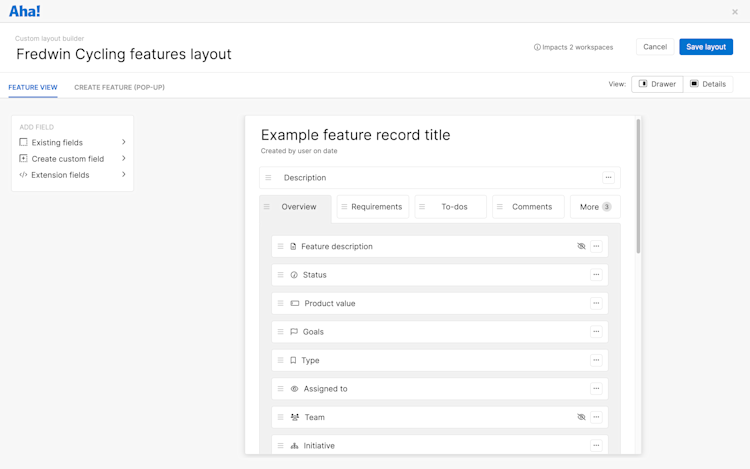This screenshot has height=469, width=750.
Task: Cancel the layout changes
Action: [655, 47]
